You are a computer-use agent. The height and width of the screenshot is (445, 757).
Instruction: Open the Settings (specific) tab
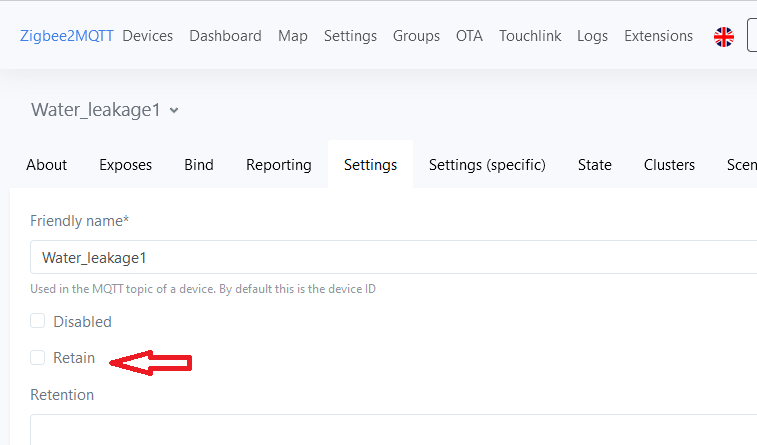(487, 165)
